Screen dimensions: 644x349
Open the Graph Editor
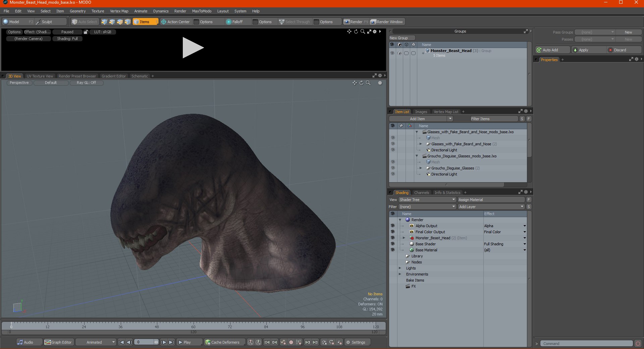pyautogui.click(x=58, y=342)
